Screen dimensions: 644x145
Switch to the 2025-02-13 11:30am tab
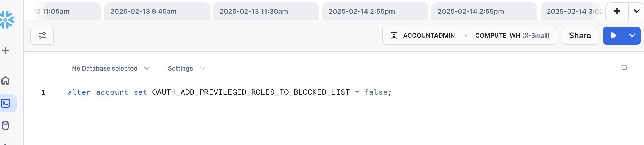265,12
